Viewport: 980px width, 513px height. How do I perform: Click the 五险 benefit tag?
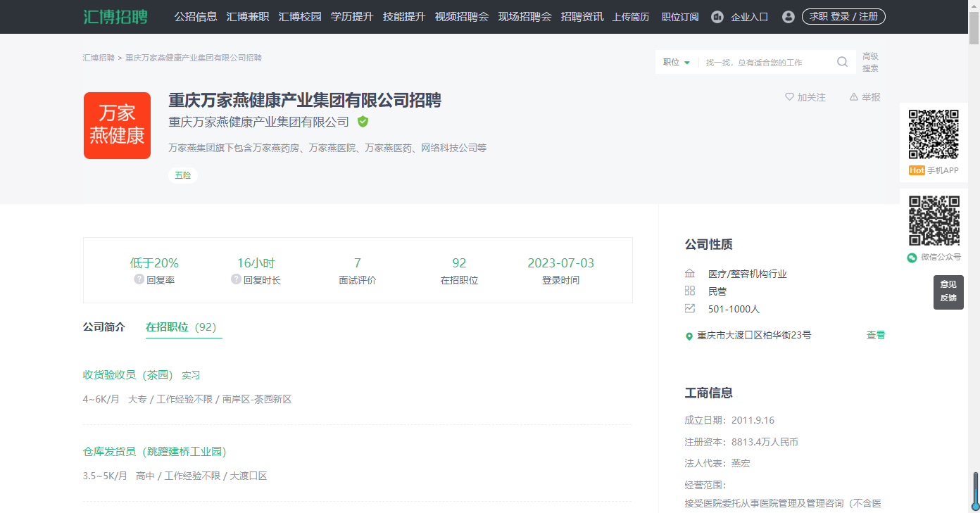tap(183, 175)
